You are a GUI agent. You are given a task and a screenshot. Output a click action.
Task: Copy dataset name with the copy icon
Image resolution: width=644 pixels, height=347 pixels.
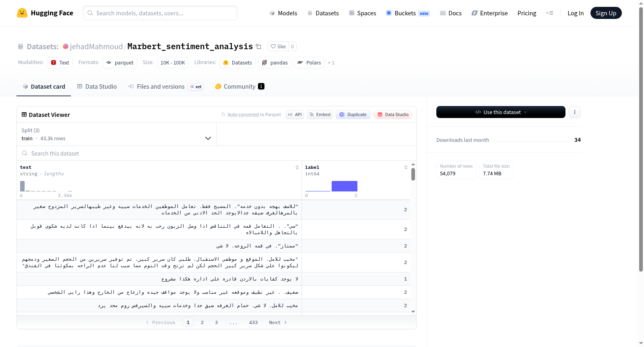click(x=258, y=46)
